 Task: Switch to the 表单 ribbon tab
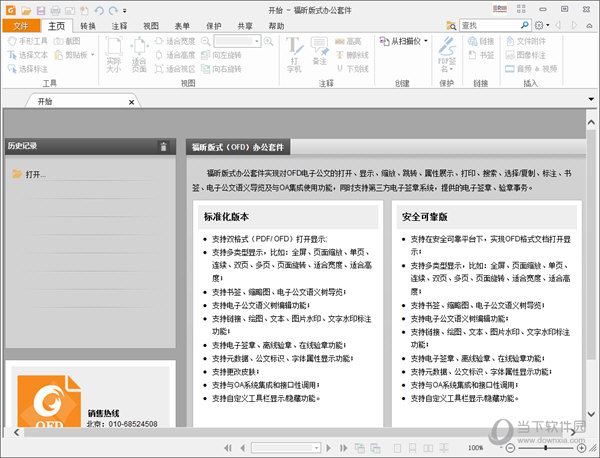coord(182,26)
